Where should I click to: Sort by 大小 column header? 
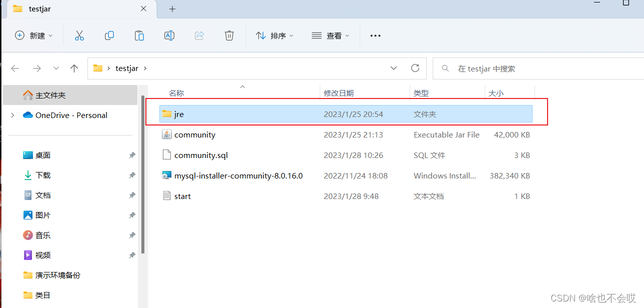pyautogui.click(x=496, y=93)
